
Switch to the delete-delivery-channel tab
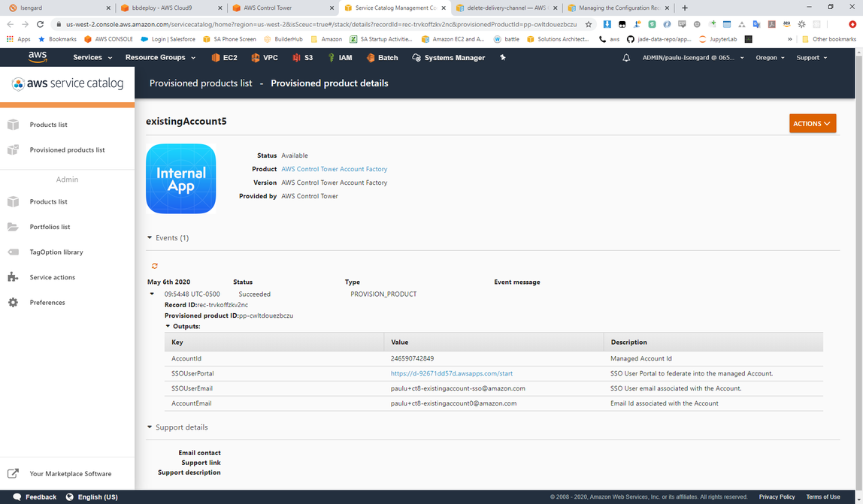point(507,8)
